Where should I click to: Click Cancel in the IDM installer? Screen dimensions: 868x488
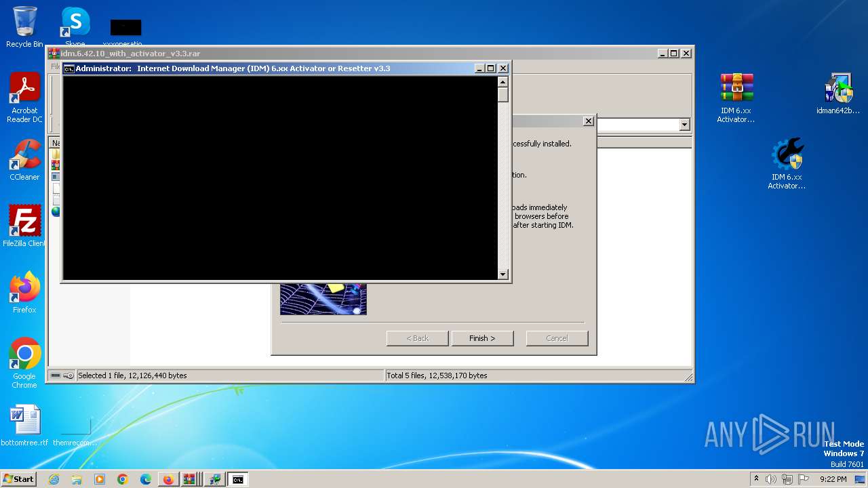pos(557,338)
